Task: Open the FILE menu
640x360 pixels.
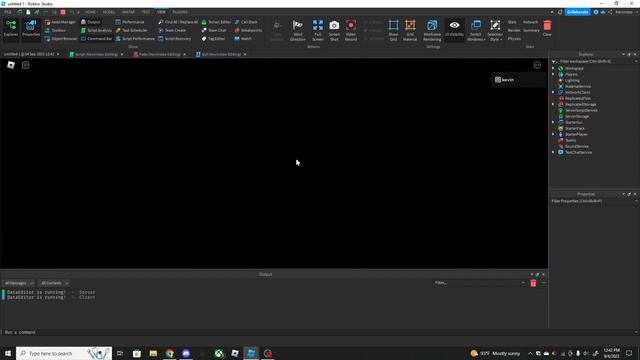Action: point(8,12)
